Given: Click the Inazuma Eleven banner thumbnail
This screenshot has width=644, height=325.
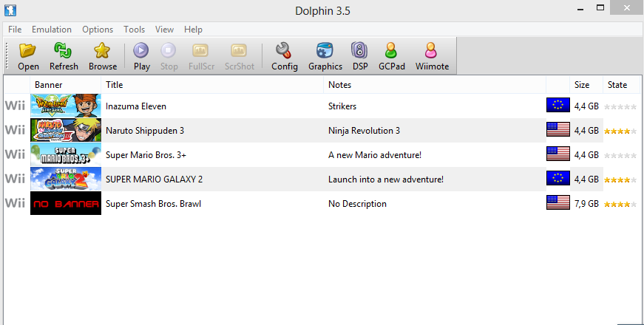Looking at the screenshot, I should tap(66, 106).
